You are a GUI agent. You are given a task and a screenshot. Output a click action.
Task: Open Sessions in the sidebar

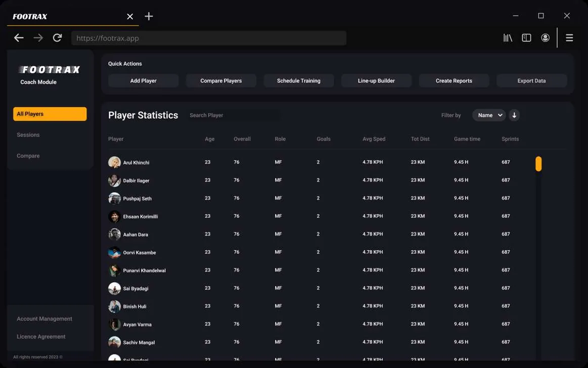(x=28, y=135)
